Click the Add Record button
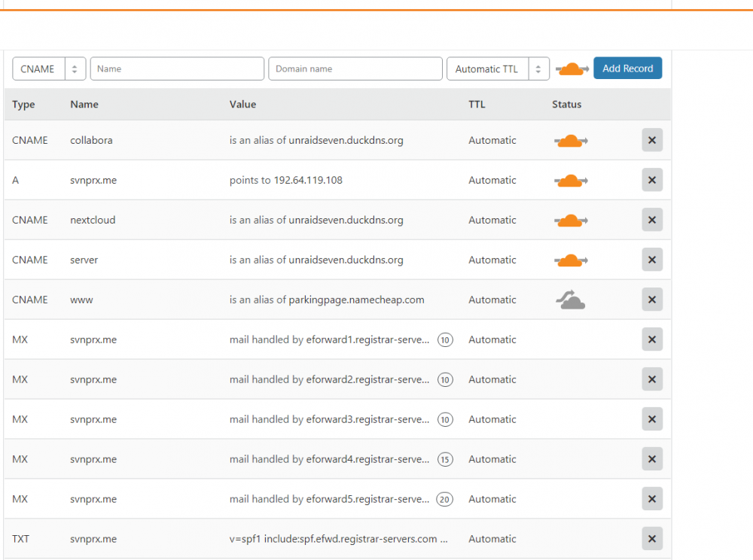This screenshot has height=560, width=753. [628, 68]
